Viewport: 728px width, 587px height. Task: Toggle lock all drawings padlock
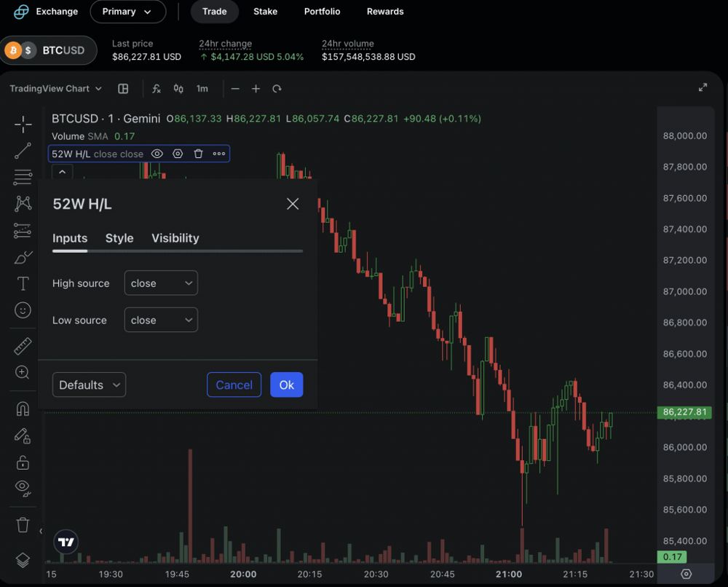coord(23,462)
